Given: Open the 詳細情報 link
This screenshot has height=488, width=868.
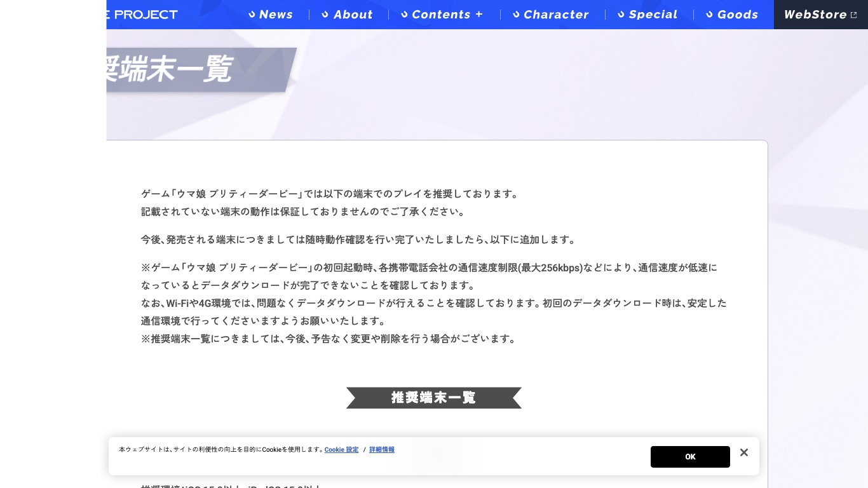Looking at the screenshot, I should pyautogui.click(x=382, y=450).
